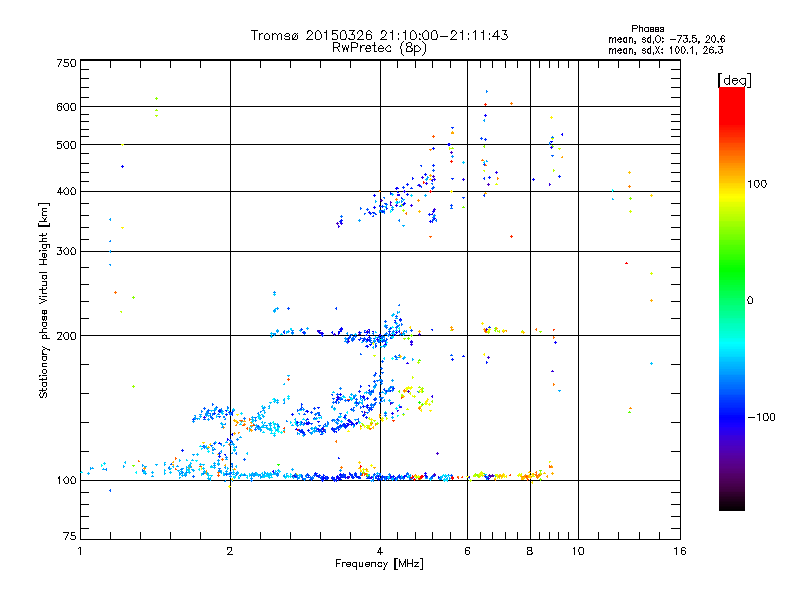Viewport: 800px width, 600px height.
Task: Click the y-axis '75' tick label
Action: [x=70, y=536]
